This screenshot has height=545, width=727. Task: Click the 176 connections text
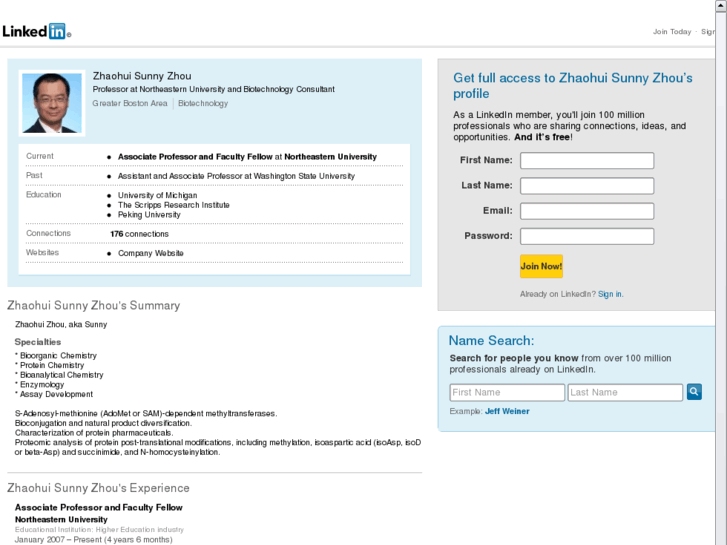[x=139, y=234]
